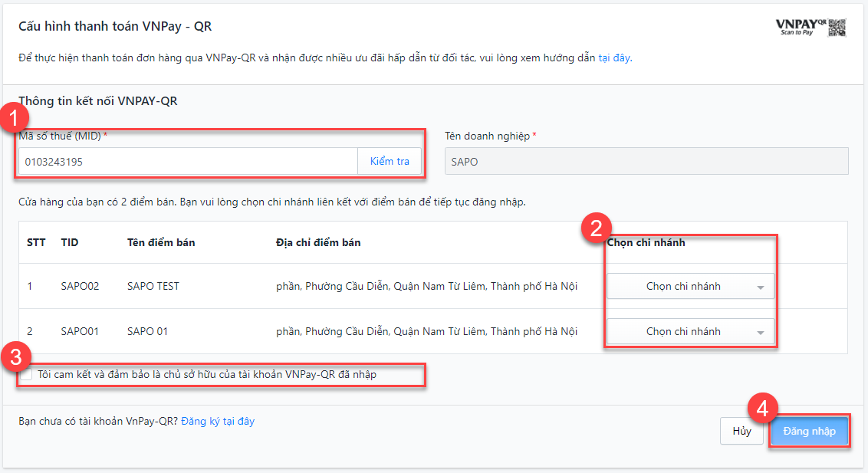Click the Đăng nhập button

[809, 431]
